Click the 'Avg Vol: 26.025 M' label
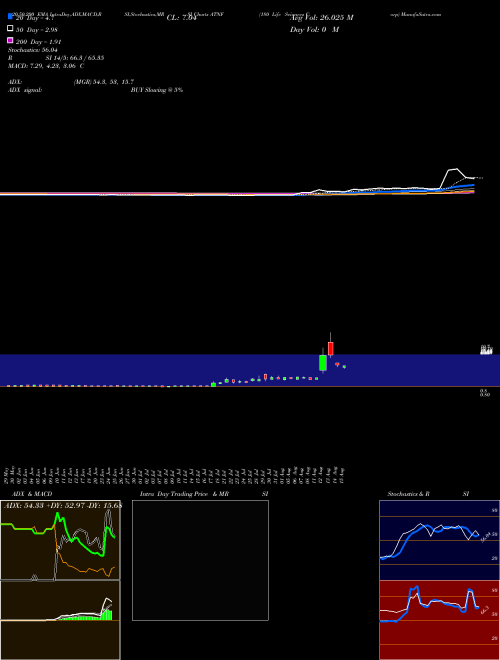This screenshot has height=660, width=500. (x=322, y=18)
